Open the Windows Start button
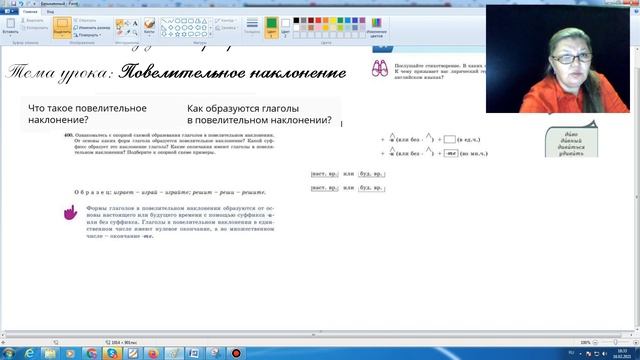 pos(9,353)
